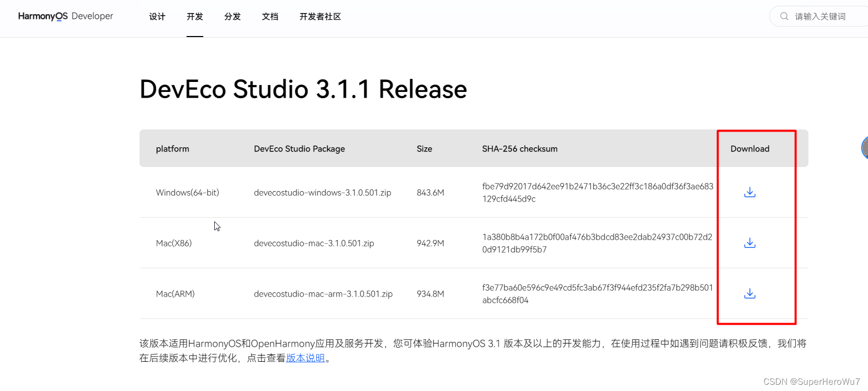Select the 843.6M size value
Screen dimensions: 868x391
[431, 193]
